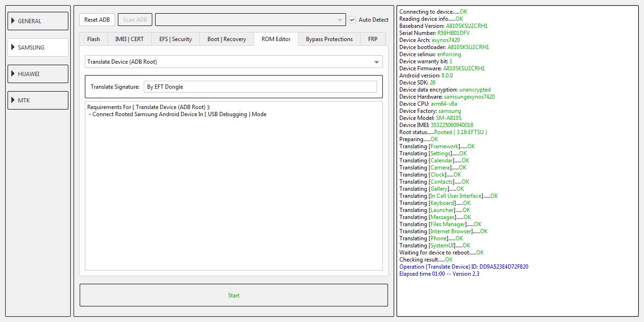Expand the GENERAL sidebar section
Screen dimensions: 644x322
(x=38, y=21)
